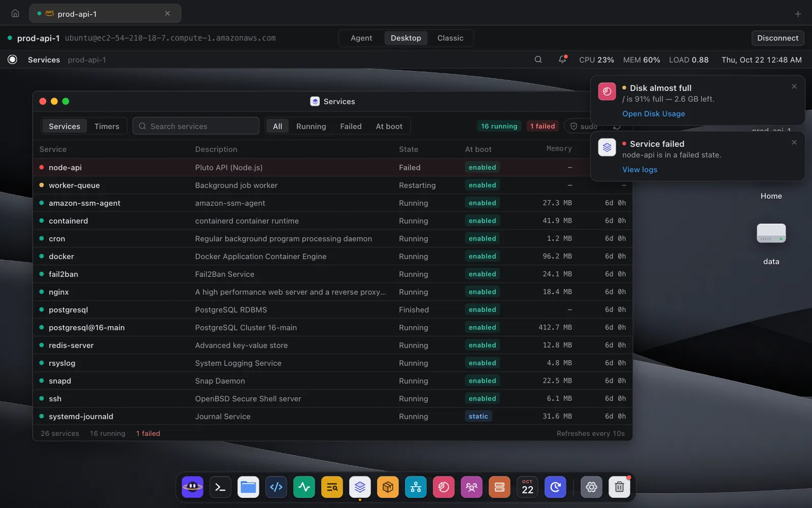Select the node-api service row
The height and width of the screenshot is (508, 812).
pos(332,168)
